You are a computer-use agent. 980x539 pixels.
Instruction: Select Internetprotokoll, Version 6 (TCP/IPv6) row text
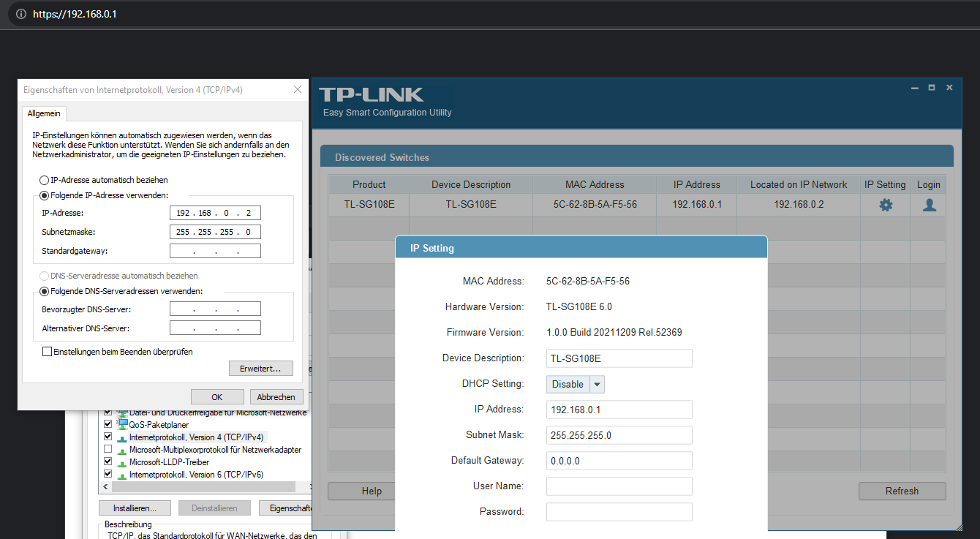pos(196,475)
